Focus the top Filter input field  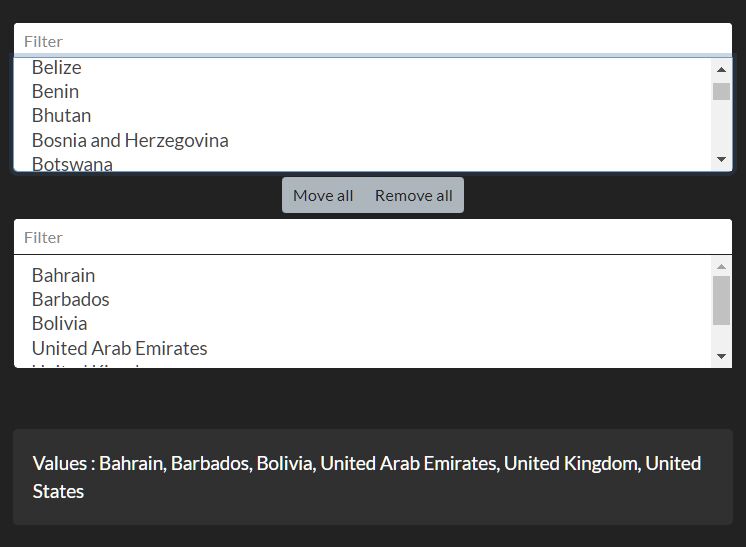click(373, 40)
